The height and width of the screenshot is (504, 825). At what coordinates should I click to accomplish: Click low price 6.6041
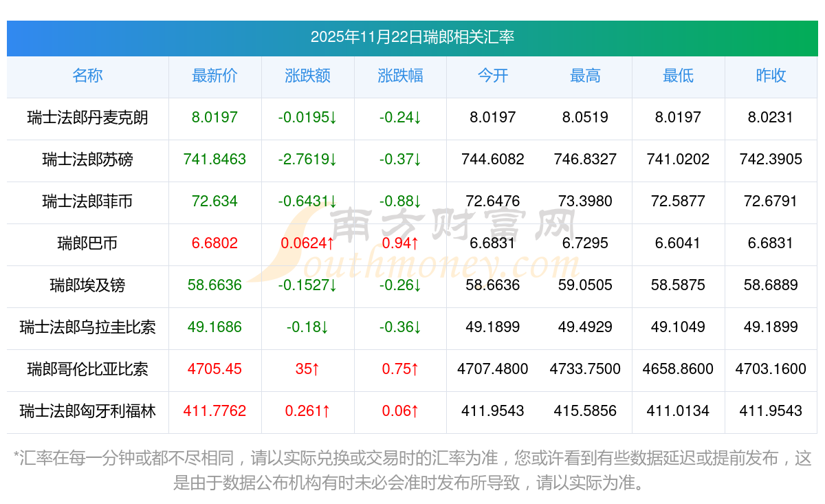[678, 243]
